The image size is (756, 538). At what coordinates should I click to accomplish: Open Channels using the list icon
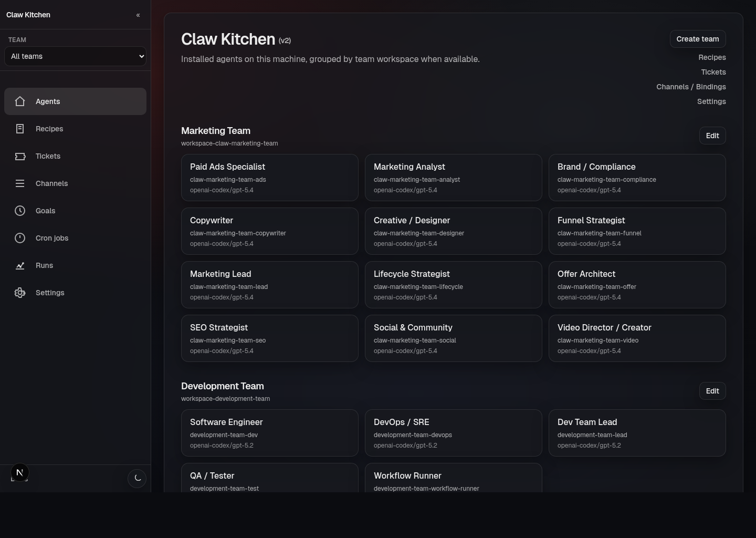tap(20, 183)
